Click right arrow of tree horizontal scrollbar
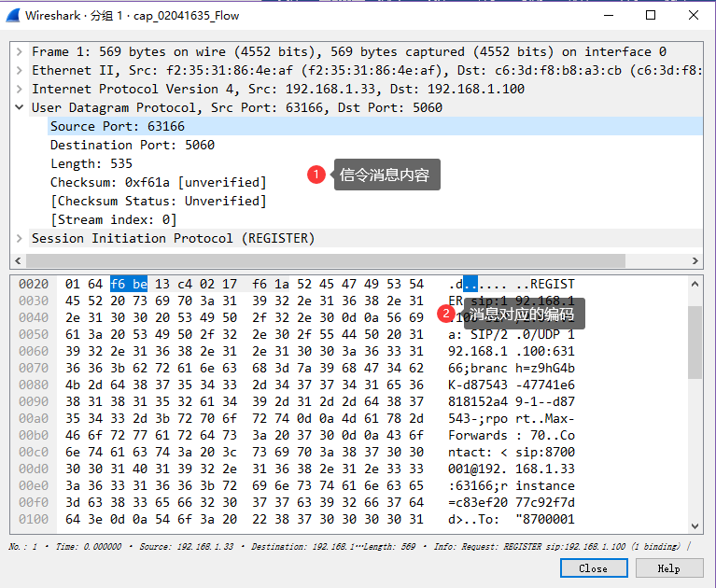 coord(695,260)
